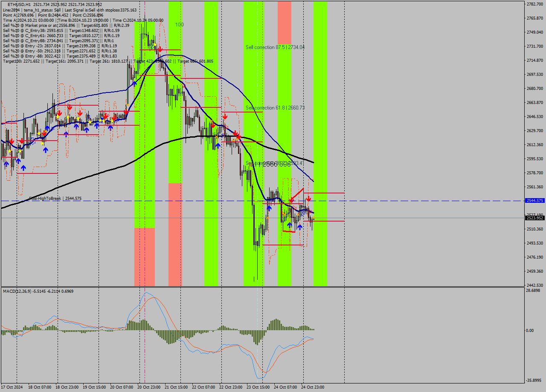Click the '22 Oct 07:00' time label
Screen dimensions: 546x392
204,387
